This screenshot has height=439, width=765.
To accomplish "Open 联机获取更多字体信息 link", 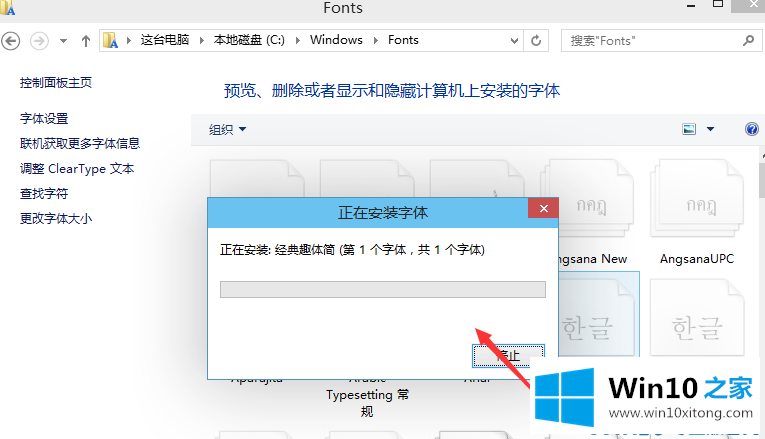I will click(x=80, y=143).
